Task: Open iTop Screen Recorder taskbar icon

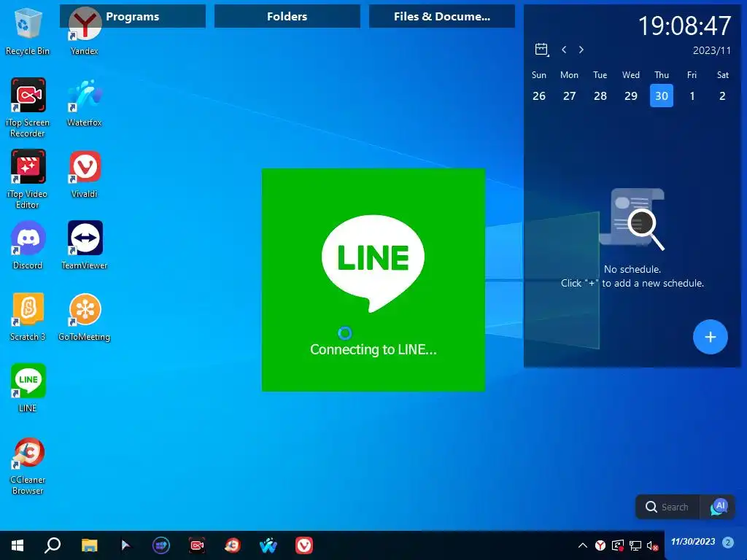Action: pos(197,545)
